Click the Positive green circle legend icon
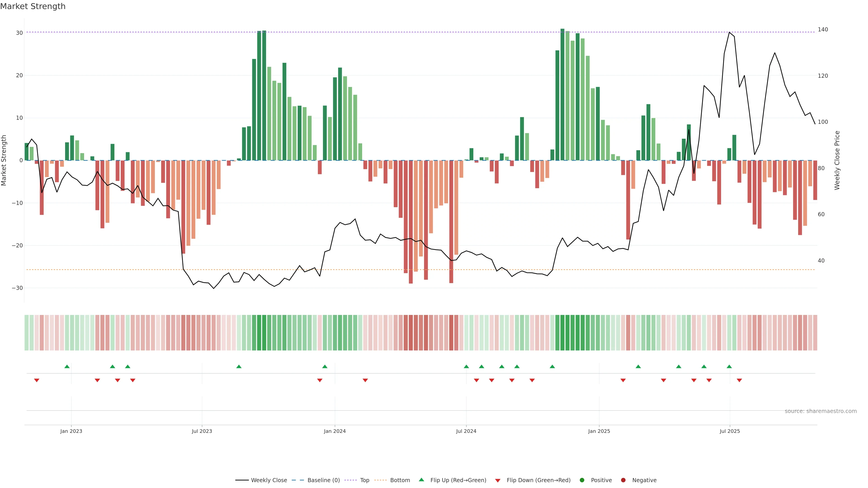This screenshot has height=488, width=868. pos(582,480)
